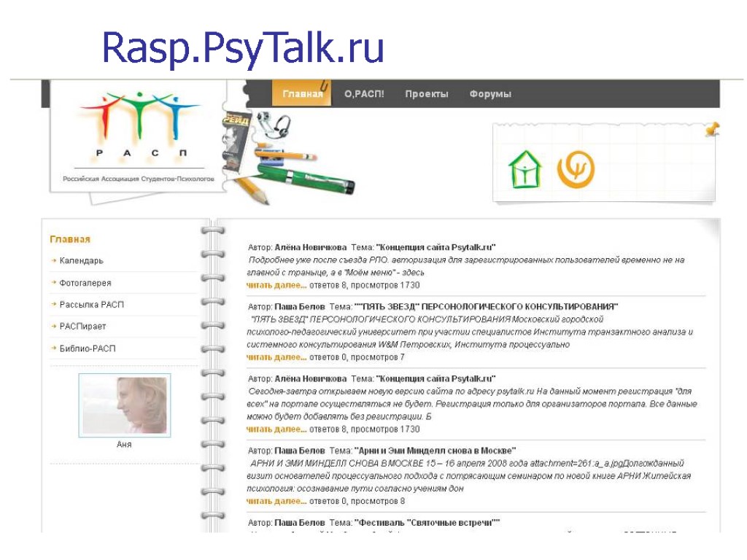The height and width of the screenshot is (560, 747).
Task: Open the ПЯТЬ ЗВЕЗД ПЕРСОНОЛОГИЧЕСКОГО КОНСУЛЬТИРОВАНИЯ topic title
Action: (x=487, y=306)
